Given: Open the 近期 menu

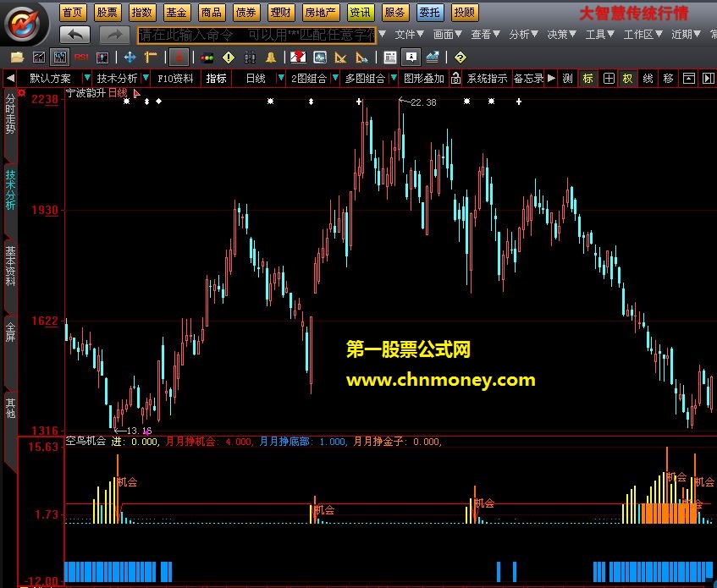Looking at the screenshot, I should [x=687, y=35].
